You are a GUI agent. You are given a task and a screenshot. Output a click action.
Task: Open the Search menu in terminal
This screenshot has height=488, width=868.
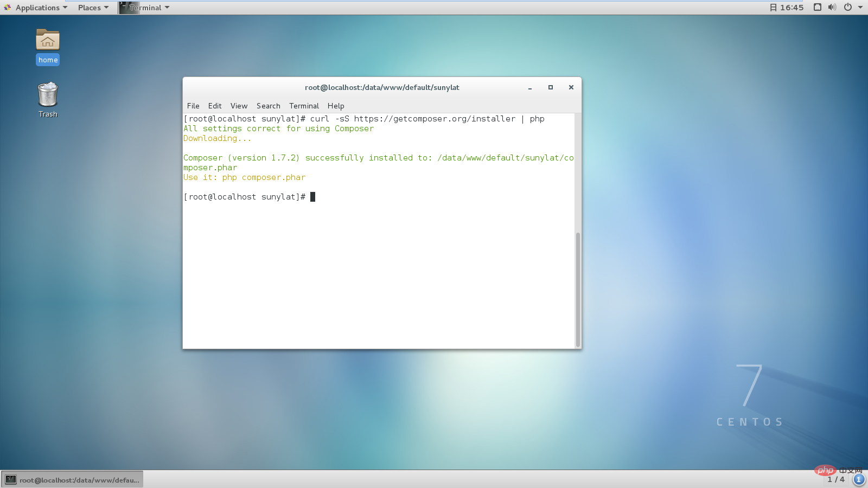(x=268, y=106)
